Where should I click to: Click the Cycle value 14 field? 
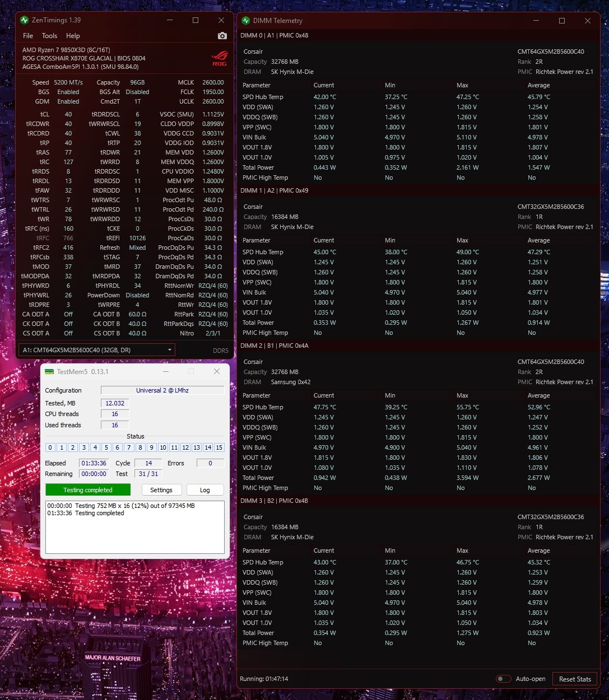(x=148, y=463)
